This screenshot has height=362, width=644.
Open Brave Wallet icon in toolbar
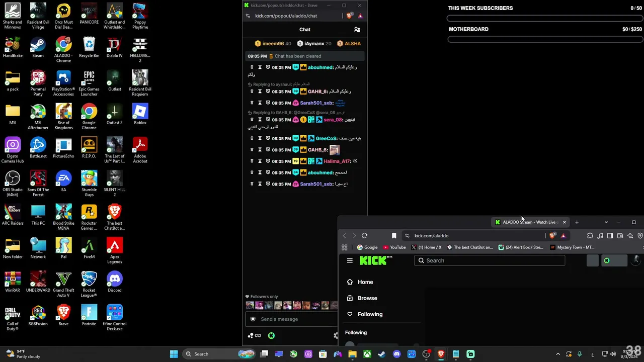(x=620, y=235)
